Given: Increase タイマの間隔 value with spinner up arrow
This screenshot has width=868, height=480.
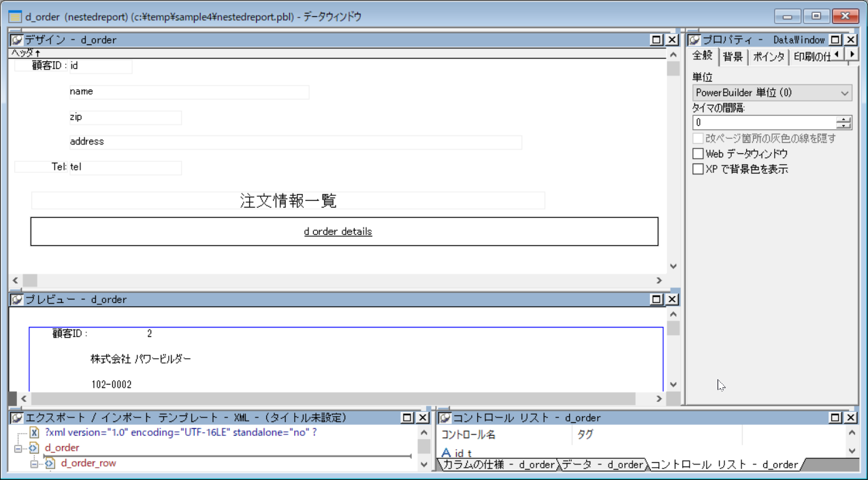Looking at the screenshot, I should pos(844,120).
